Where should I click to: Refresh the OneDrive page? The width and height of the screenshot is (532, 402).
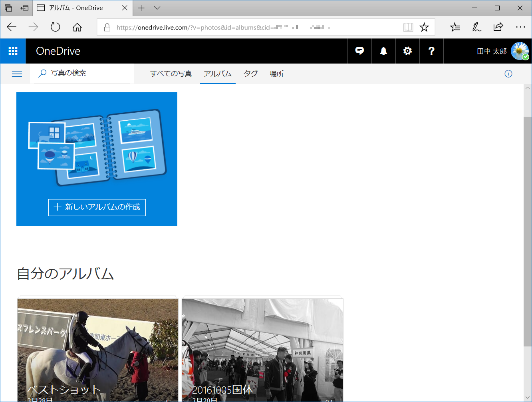pos(55,27)
